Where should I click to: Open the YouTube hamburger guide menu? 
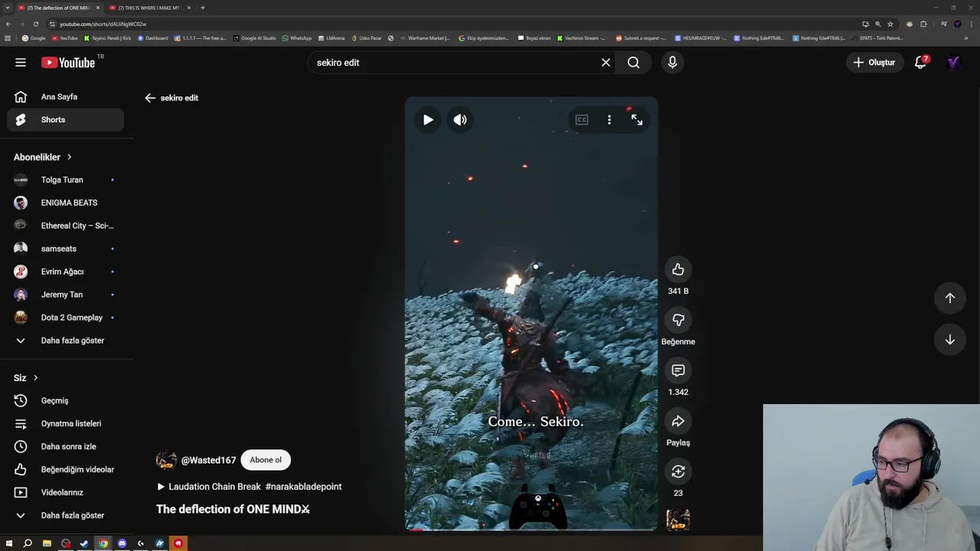(x=21, y=63)
